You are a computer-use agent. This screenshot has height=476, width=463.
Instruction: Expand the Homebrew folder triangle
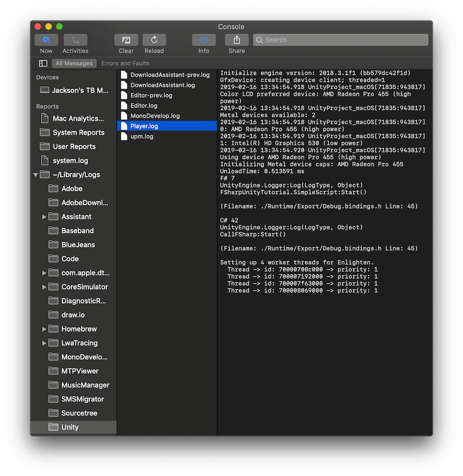44,329
